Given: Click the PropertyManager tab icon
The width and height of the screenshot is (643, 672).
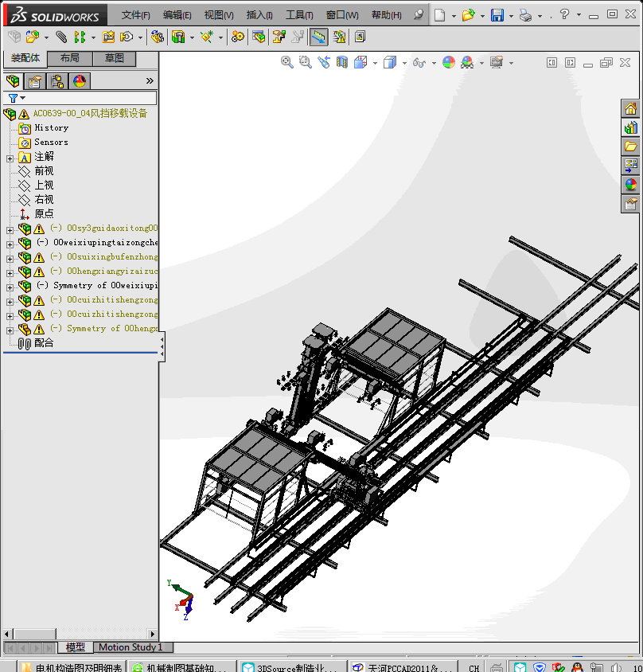Looking at the screenshot, I should tap(35, 80).
